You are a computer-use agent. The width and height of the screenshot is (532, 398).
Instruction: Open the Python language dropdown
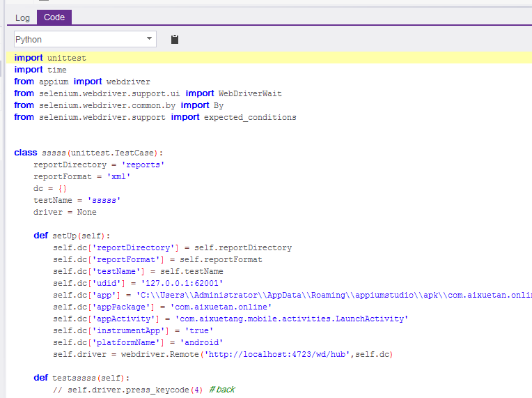pyautogui.click(x=85, y=39)
